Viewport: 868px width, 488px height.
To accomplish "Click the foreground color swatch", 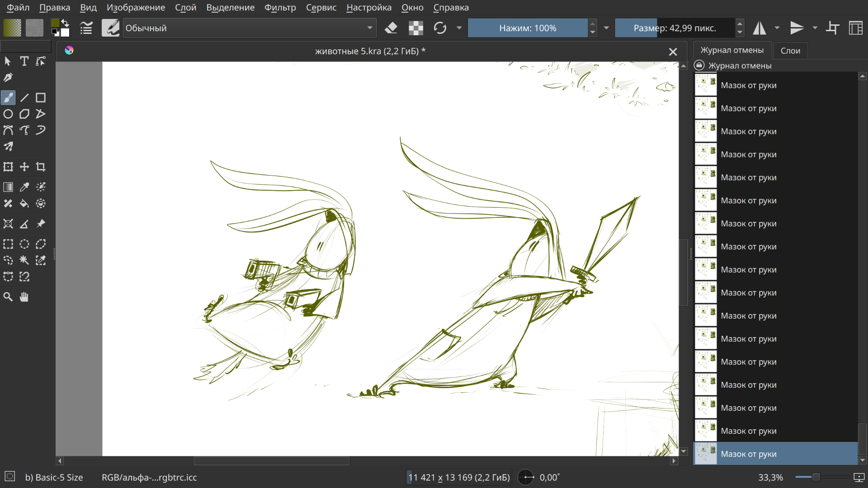I will [x=55, y=23].
